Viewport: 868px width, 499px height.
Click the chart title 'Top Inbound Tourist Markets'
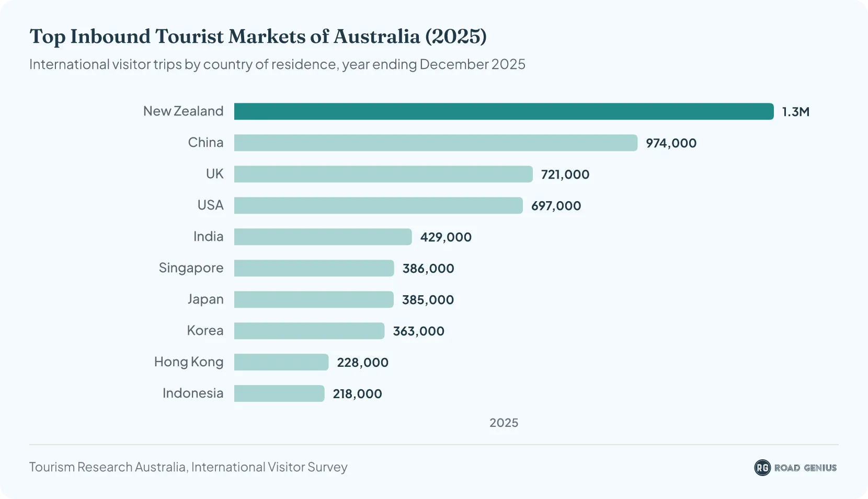click(x=258, y=36)
